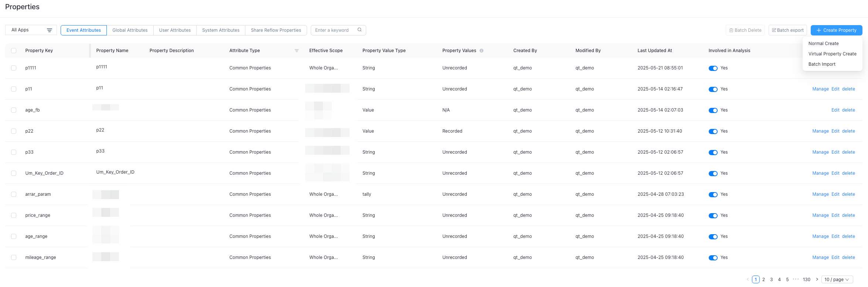Click Edit link for Um_Key_Order_ID row

835,173
